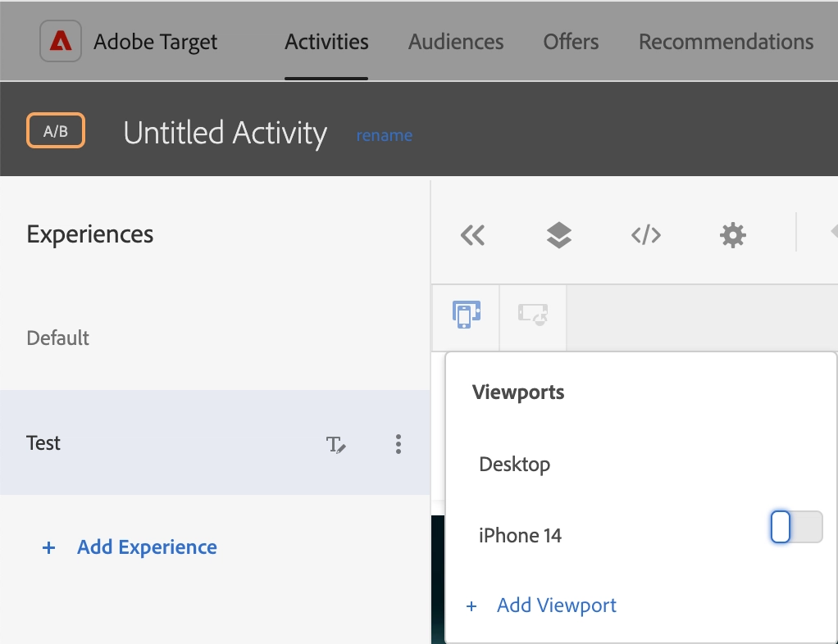Open the three-dot menu for Test experience
This screenshot has height=644, width=838.
pyautogui.click(x=399, y=444)
